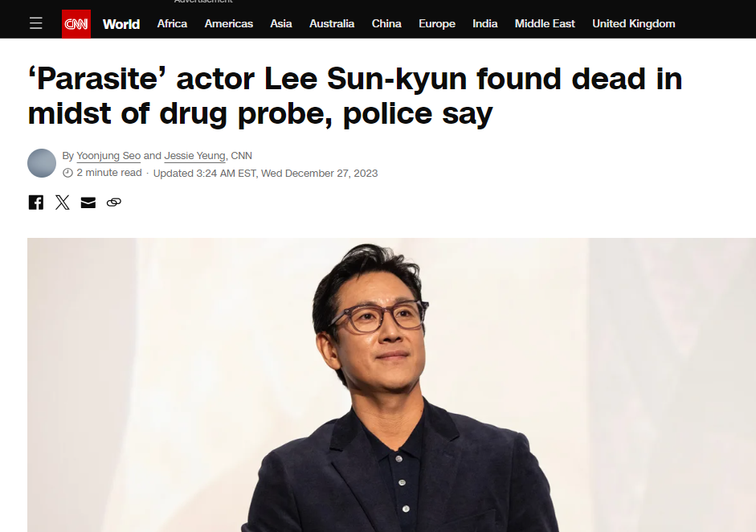Screen dimensions: 756x532
Task: Copy article link icon
Action: 114,202
